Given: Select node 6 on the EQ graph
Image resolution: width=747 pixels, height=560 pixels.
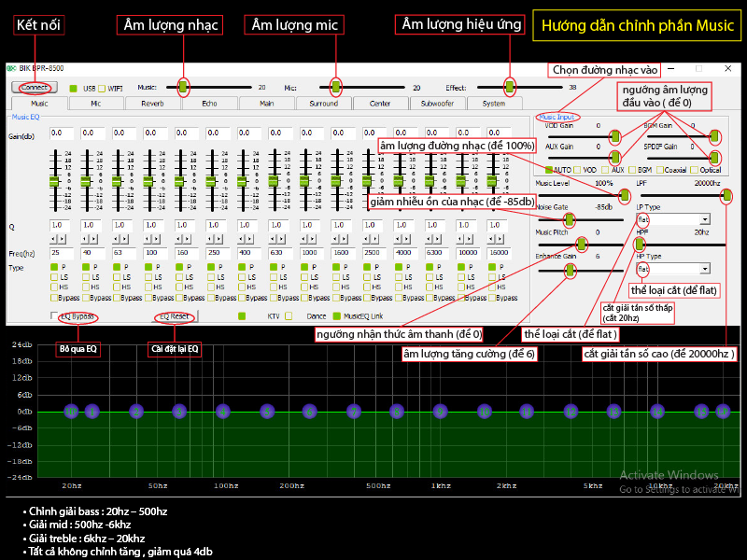Looking at the screenshot, I should click(x=310, y=412).
